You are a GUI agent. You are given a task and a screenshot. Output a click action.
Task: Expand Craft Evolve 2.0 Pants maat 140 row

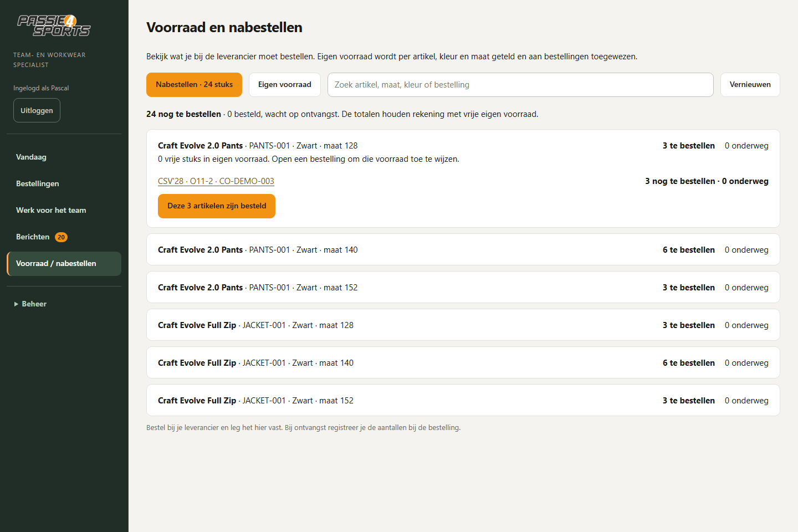pos(463,249)
